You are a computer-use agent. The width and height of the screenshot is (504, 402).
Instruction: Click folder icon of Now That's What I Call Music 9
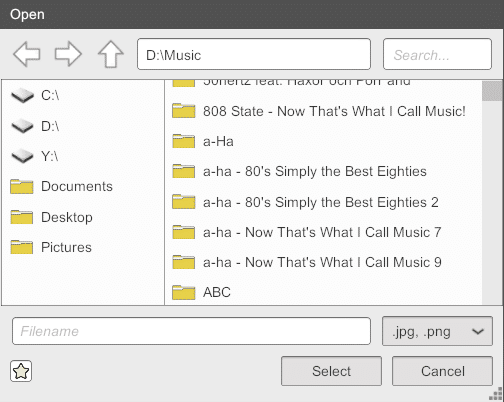coord(184,262)
